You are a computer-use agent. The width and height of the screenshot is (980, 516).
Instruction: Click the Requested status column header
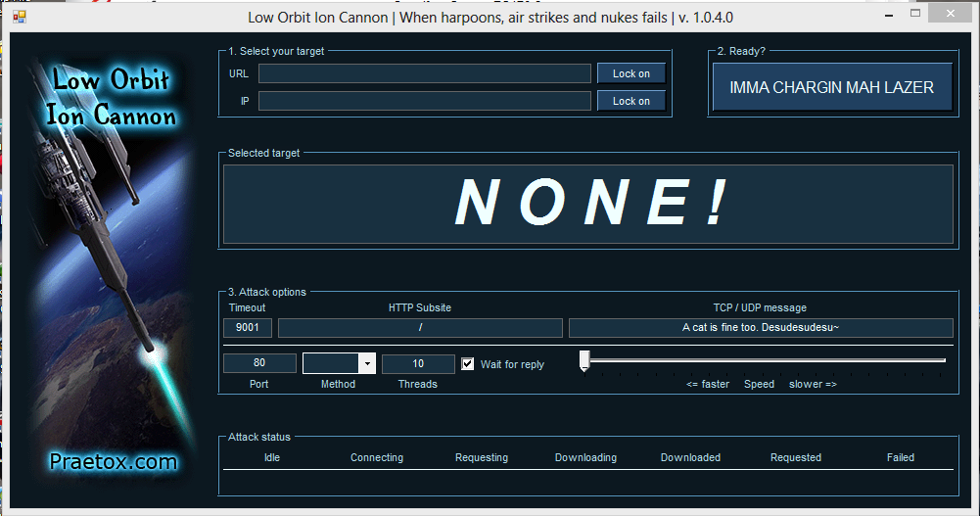click(x=796, y=457)
